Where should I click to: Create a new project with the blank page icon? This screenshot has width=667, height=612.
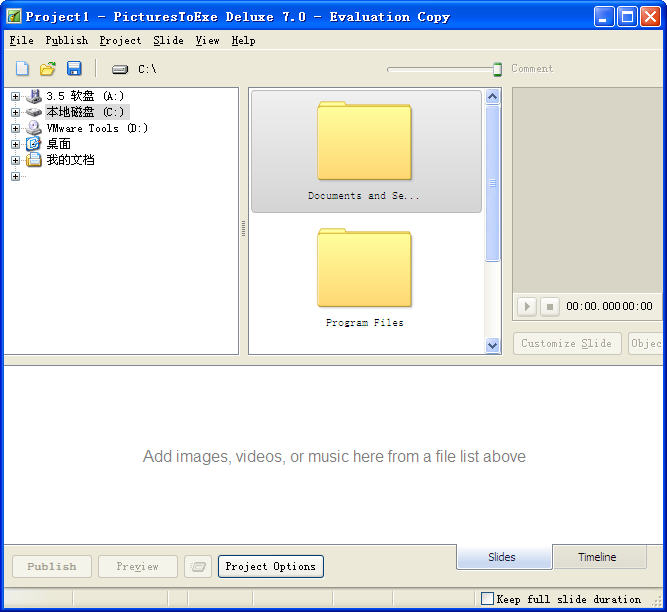pyautogui.click(x=22, y=68)
